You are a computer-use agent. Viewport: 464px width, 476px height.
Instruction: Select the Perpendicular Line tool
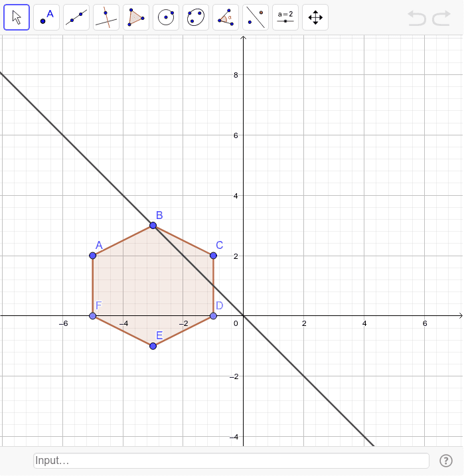click(x=106, y=17)
